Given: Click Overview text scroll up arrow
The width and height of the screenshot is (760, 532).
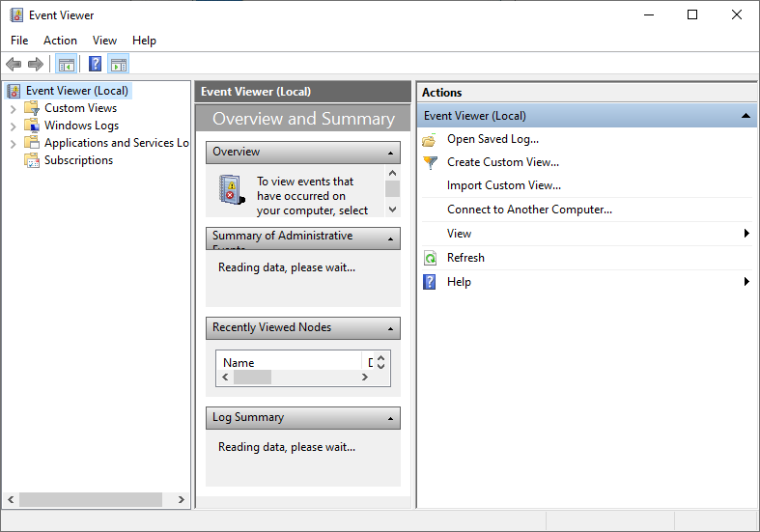Looking at the screenshot, I should [x=393, y=173].
